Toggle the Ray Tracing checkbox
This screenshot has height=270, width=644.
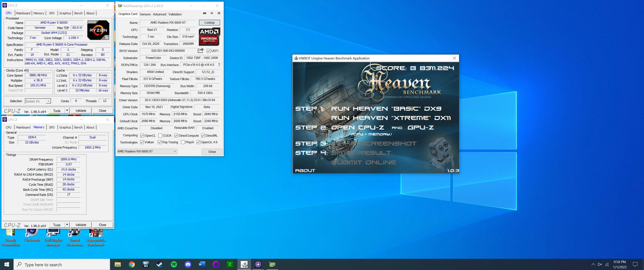[x=160, y=142]
